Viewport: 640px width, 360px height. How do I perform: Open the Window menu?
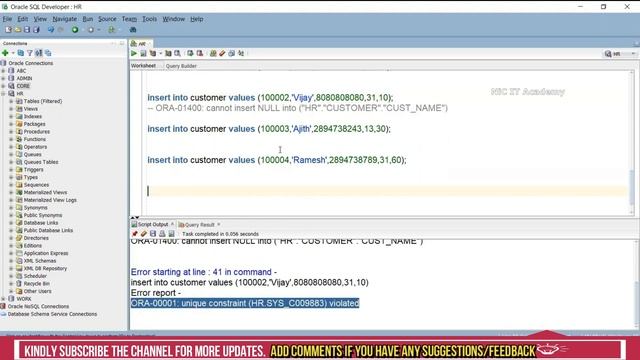point(173,19)
